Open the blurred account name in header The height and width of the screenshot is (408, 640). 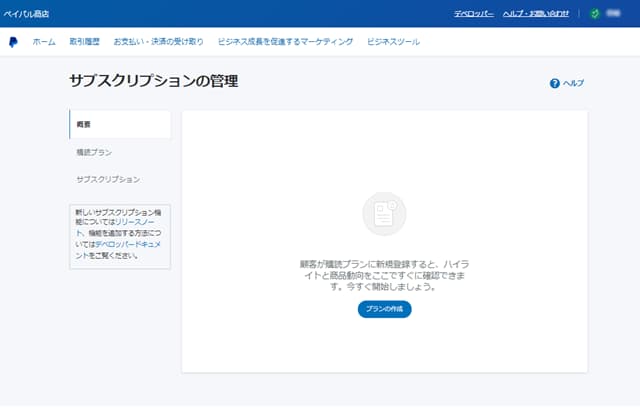(614, 14)
